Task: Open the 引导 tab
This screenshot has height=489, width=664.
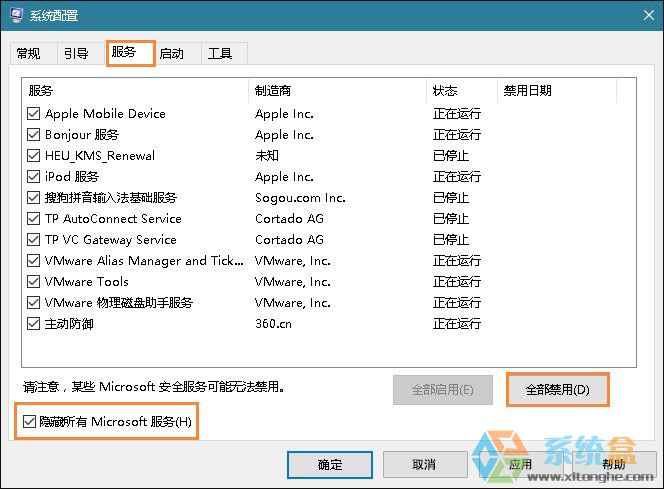Action: click(80, 53)
